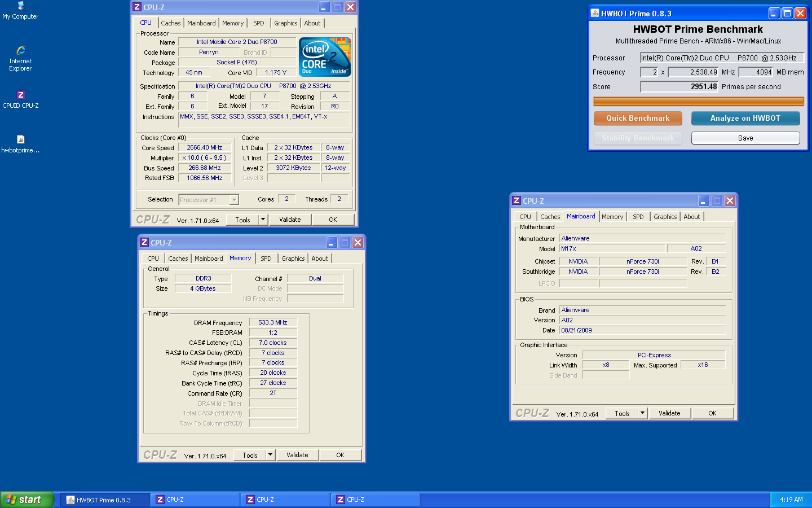Click OK in Memory CPU-Z window
Screen dimensions: 812x508
(x=340, y=455)
